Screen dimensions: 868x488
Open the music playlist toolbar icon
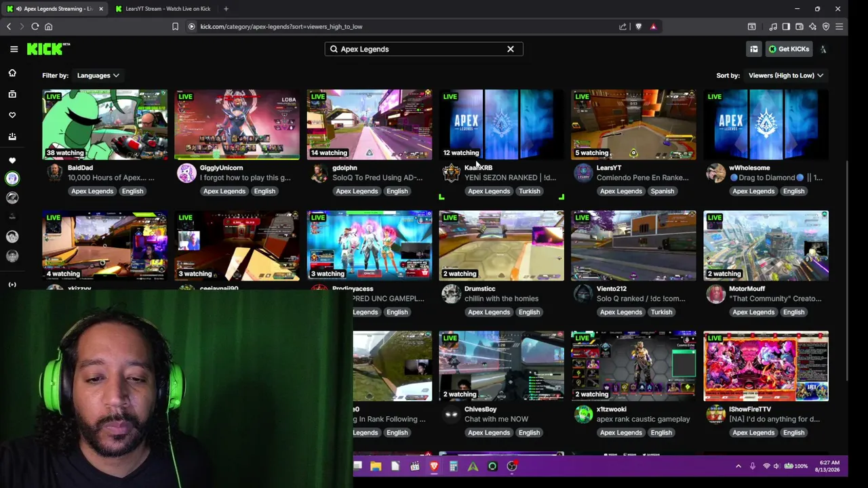coord(773,26)
